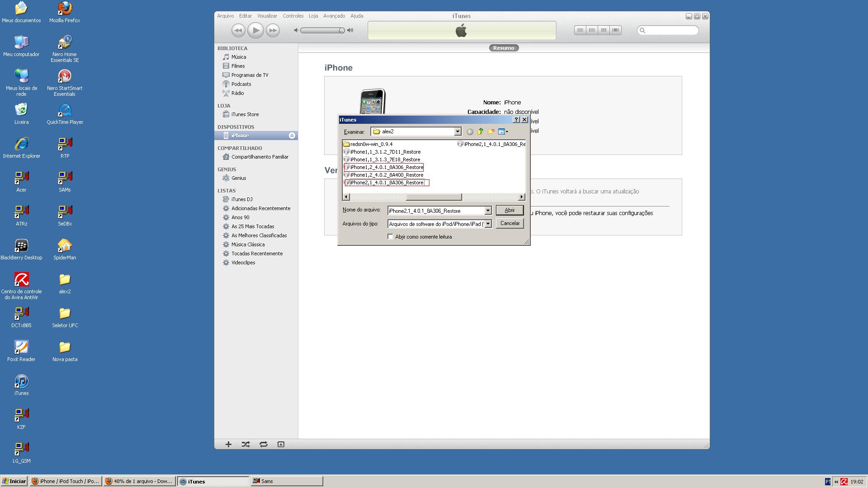Open the Ajuda menu
The width and height of the screenshot is (868, 488).
[357, 16]
